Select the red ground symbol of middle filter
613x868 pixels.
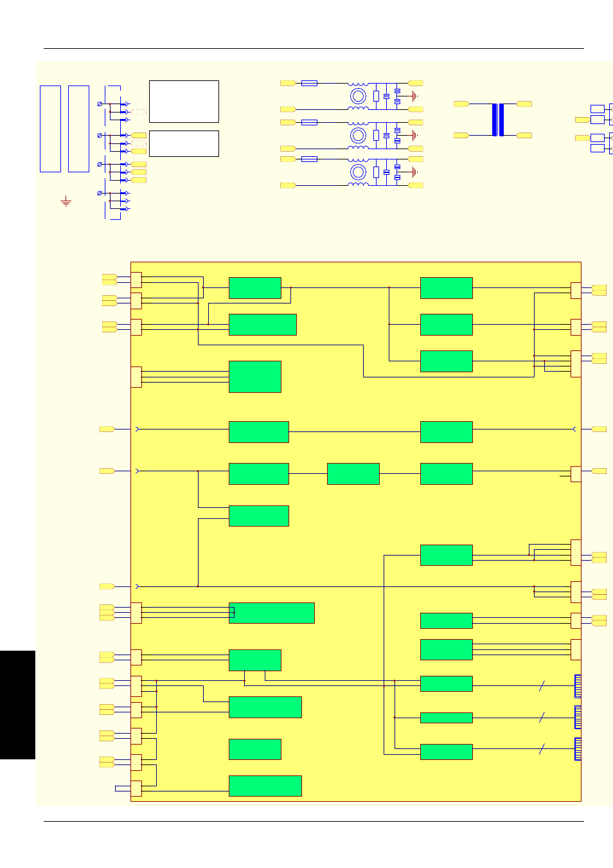click(414, 135)
